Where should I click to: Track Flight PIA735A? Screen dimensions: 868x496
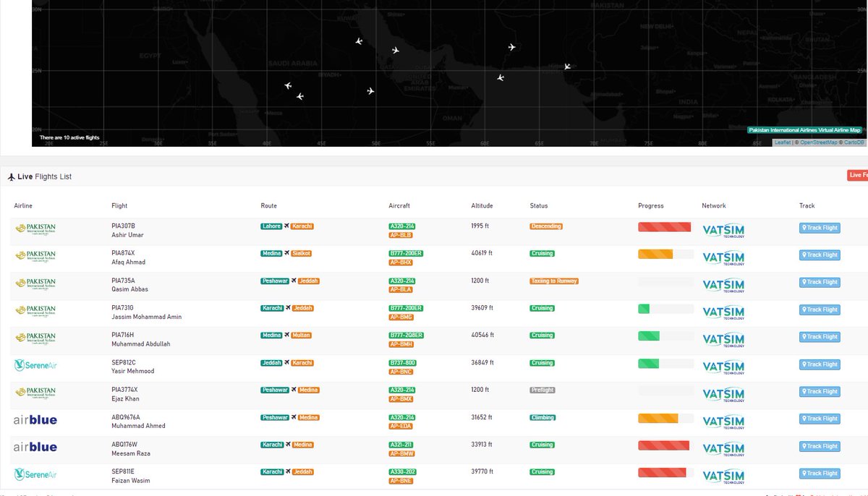point(820,282)
